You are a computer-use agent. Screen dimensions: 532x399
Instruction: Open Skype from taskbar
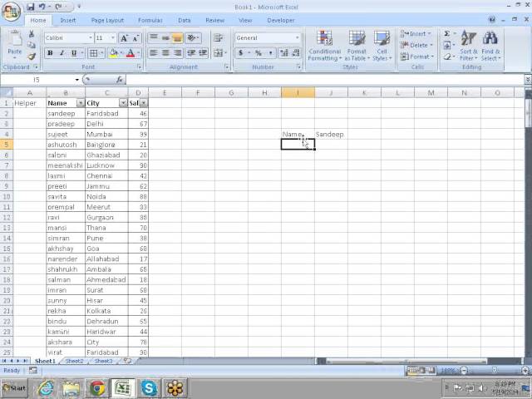[x=149, y=388]
